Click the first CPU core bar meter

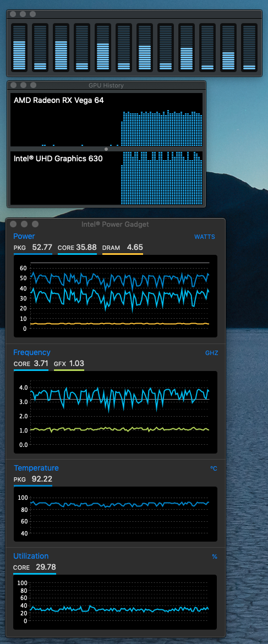click(x=19, y=47)
